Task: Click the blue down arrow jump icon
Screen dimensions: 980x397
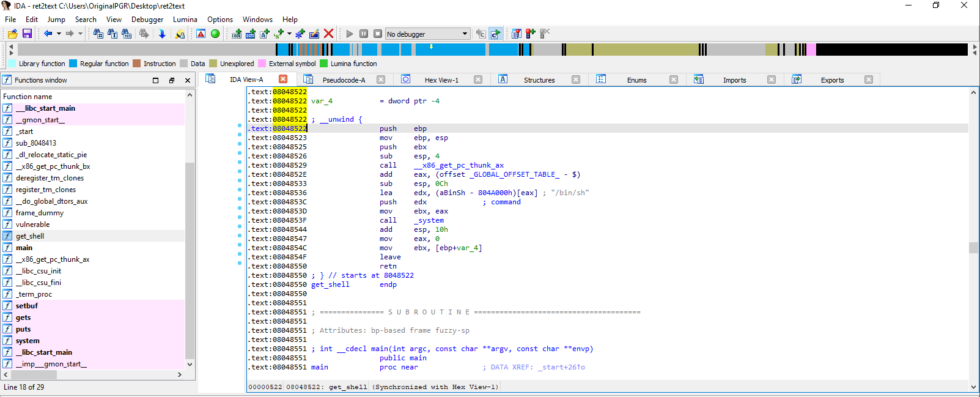Action: (162, 34)
